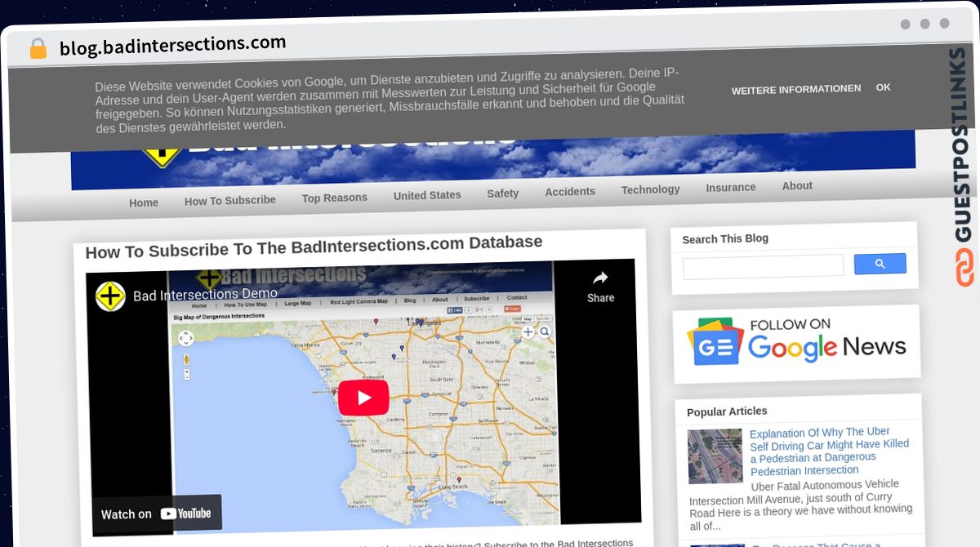Open the Technology category

click(x=651, y=189)
